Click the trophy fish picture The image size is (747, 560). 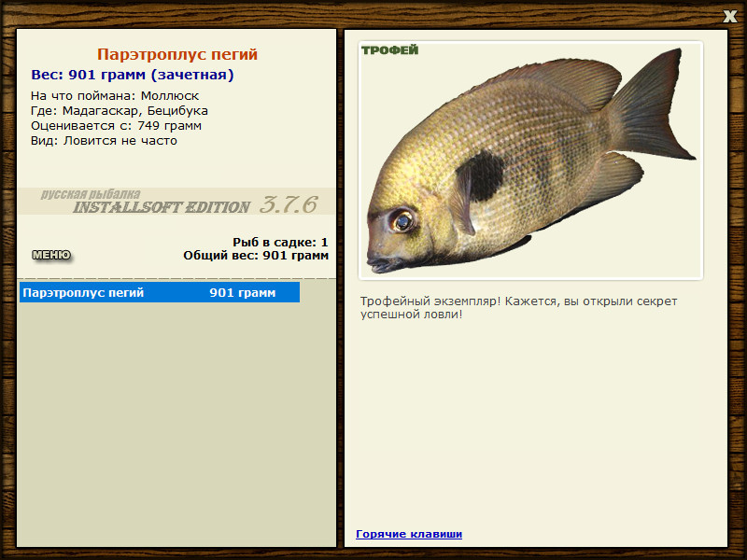[530, 161]
